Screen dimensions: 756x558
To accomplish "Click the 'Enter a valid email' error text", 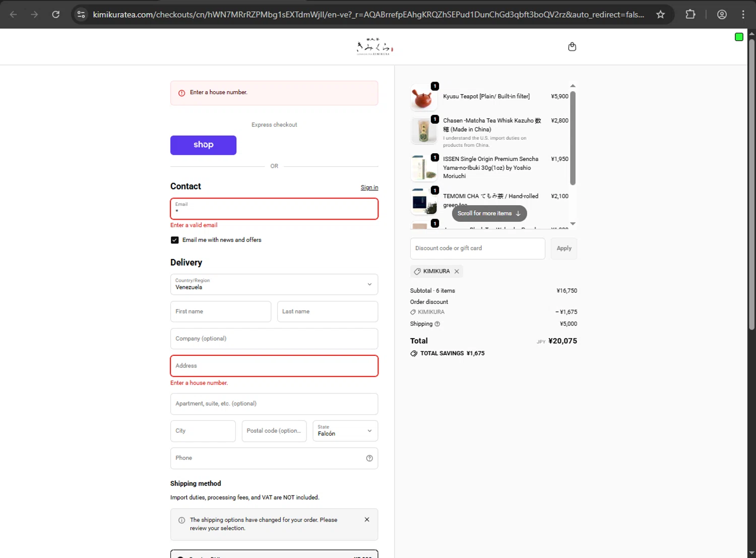I will pos(194,225).
